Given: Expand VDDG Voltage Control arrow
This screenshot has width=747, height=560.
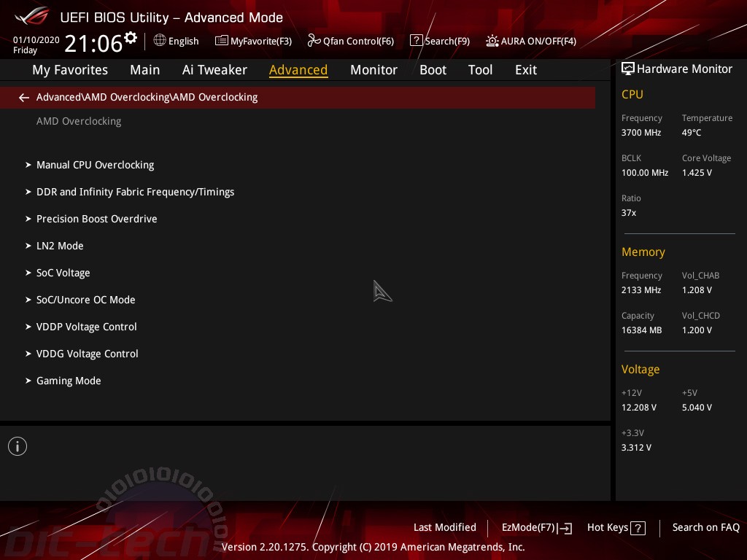Looking at the screenshot, I should pyautogui.click(x=28, y=354).
